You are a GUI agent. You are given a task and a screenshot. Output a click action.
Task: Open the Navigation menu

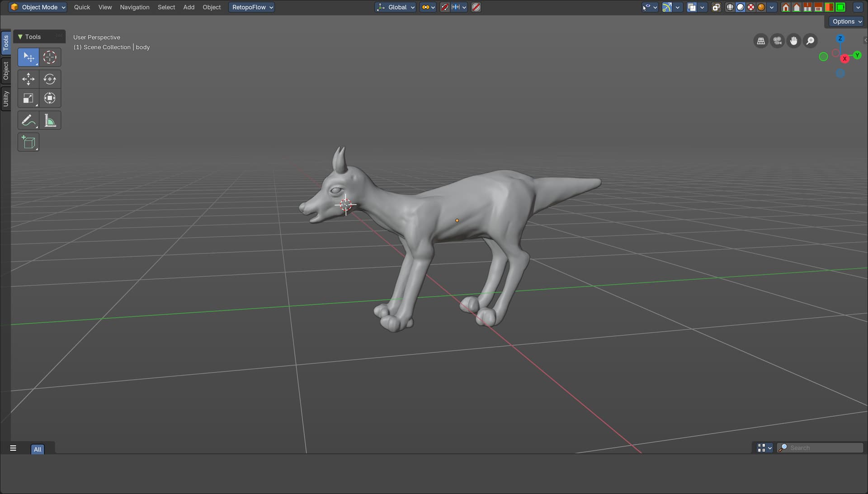click(134, 7)
